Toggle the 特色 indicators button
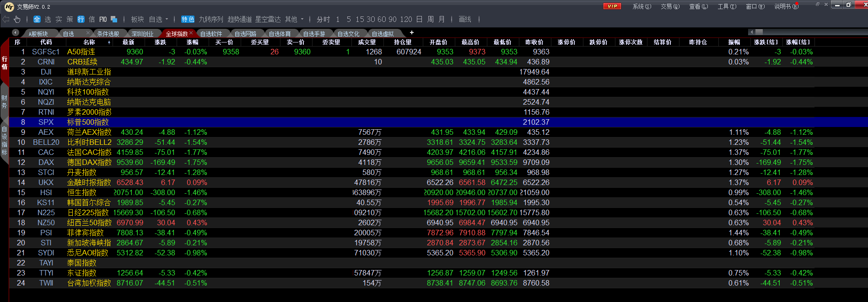 [x=188, y=19]
